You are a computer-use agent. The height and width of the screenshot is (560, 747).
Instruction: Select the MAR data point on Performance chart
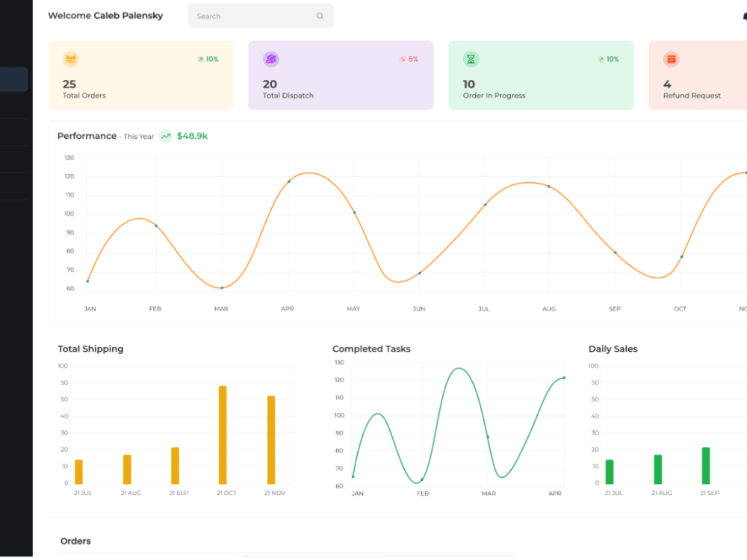(222, 287)
